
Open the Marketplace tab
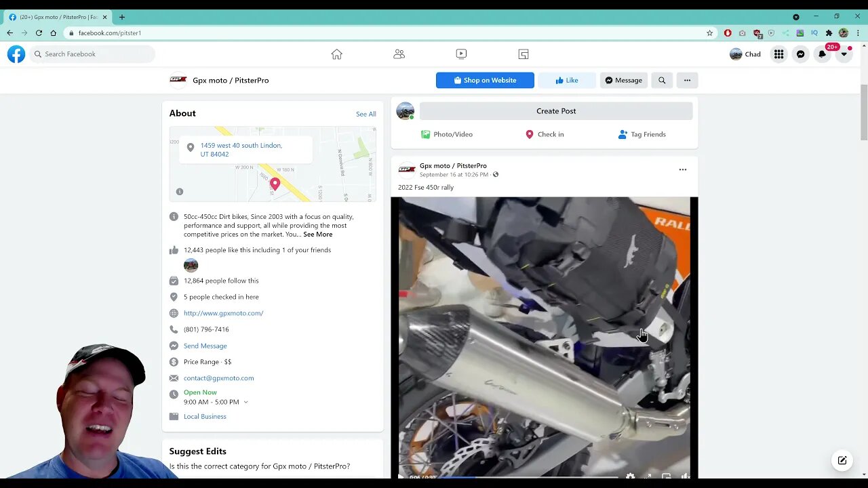click(524, 54)
